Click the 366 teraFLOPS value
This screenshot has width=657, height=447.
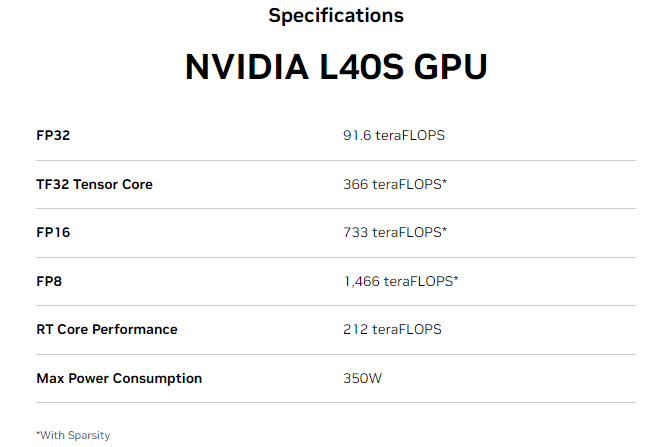[393, 184]
